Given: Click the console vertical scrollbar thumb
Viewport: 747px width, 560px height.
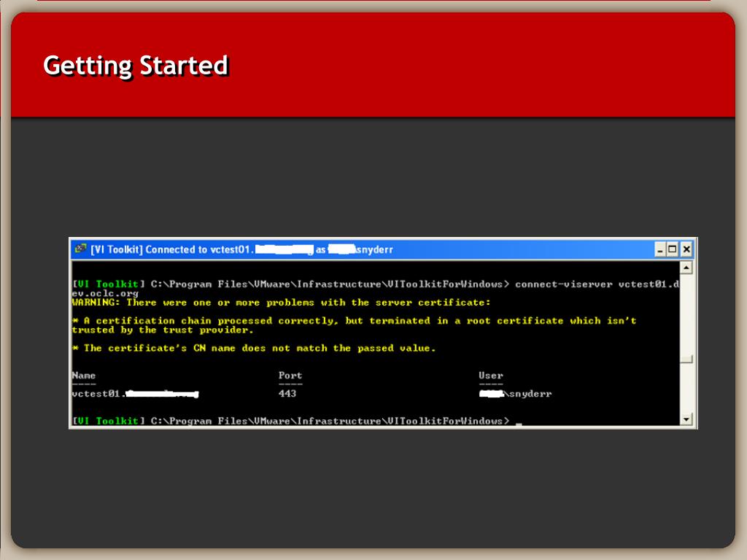Looking at the screenshot, I should coord(686,359).
